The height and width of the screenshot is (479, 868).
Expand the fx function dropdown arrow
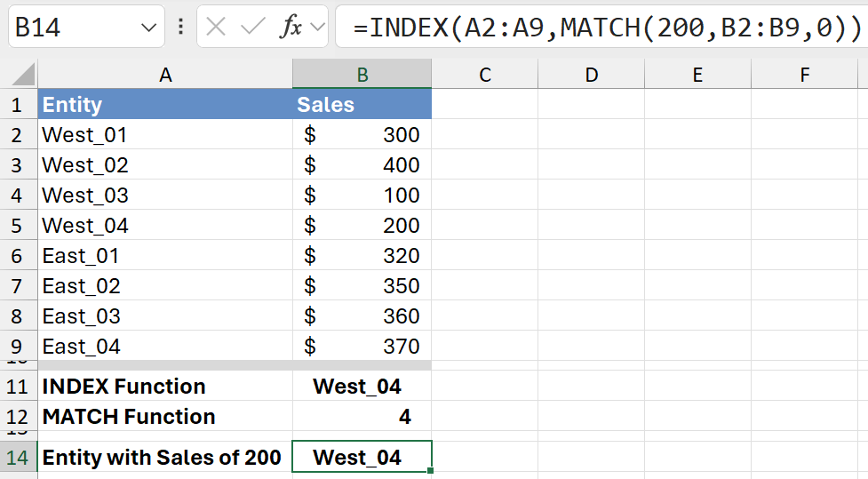(x=318, y=26)
